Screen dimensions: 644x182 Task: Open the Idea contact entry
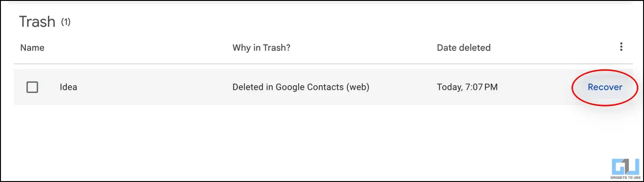[x=68, y=87]
